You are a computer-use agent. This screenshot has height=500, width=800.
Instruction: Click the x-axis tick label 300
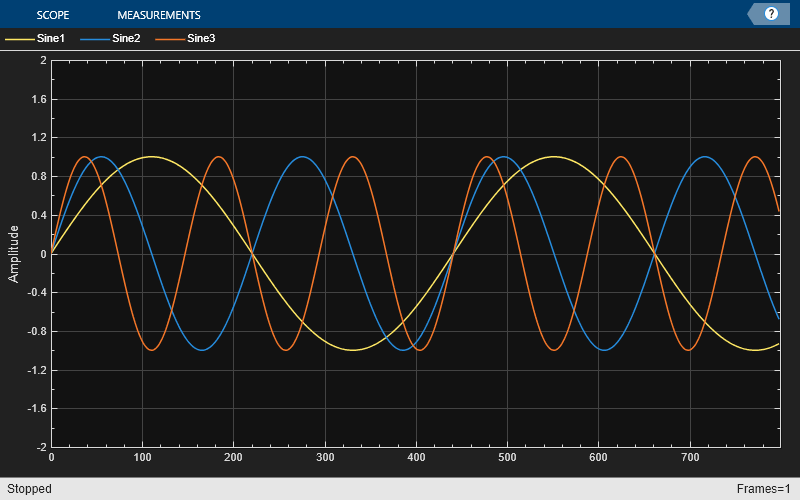(x=325, y=458)
